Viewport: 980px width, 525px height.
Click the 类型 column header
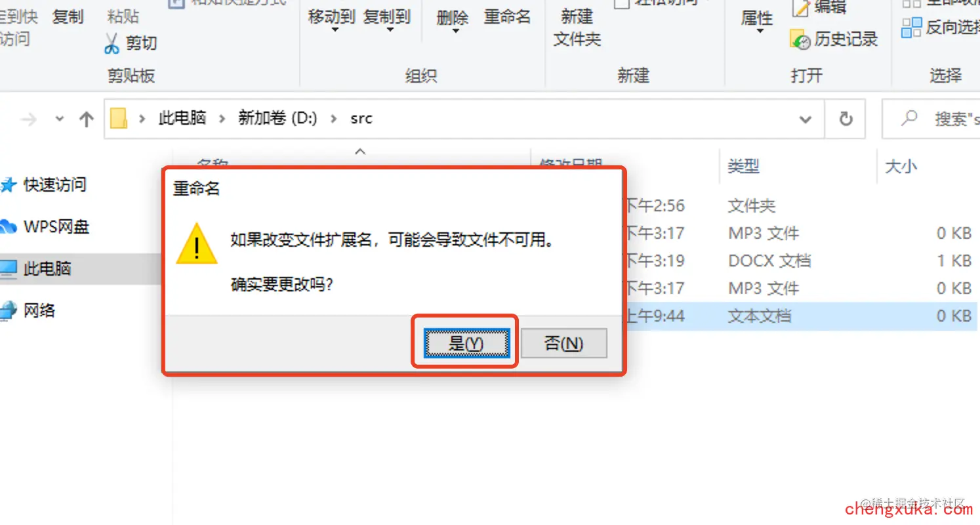[743, 167]
